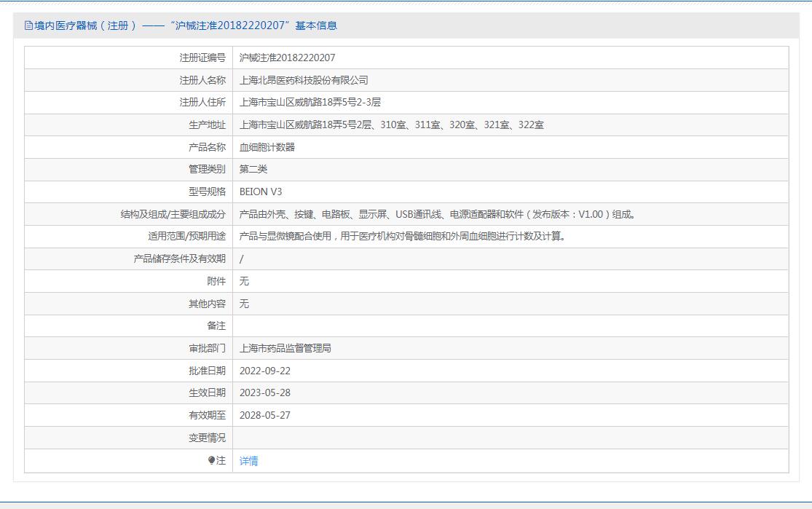Image resolution: width=812 pixels, height=509 pixels.
Task: Click the 注册人名称 label
Action: (x=202, y=80)
